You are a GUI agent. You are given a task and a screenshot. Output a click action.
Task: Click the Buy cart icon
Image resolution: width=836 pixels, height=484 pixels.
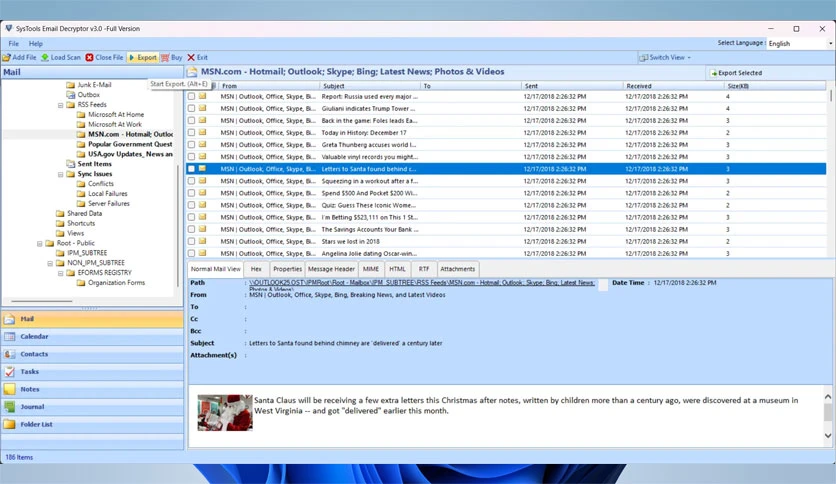pos(165,58)
